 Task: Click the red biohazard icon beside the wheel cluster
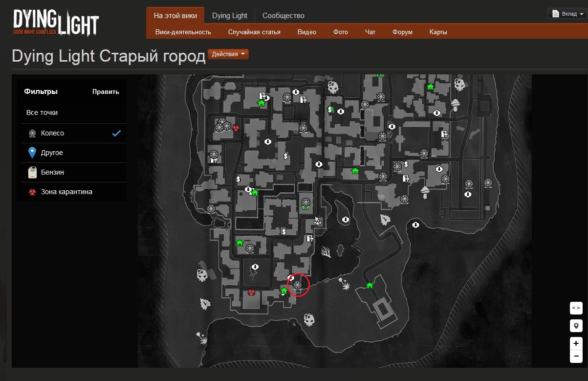[x=236, y=128]
